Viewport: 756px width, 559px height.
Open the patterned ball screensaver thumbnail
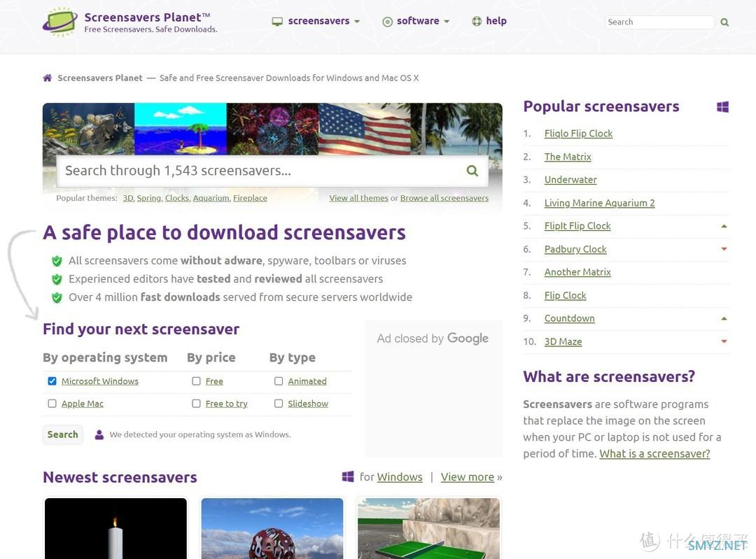pos(272,528)
